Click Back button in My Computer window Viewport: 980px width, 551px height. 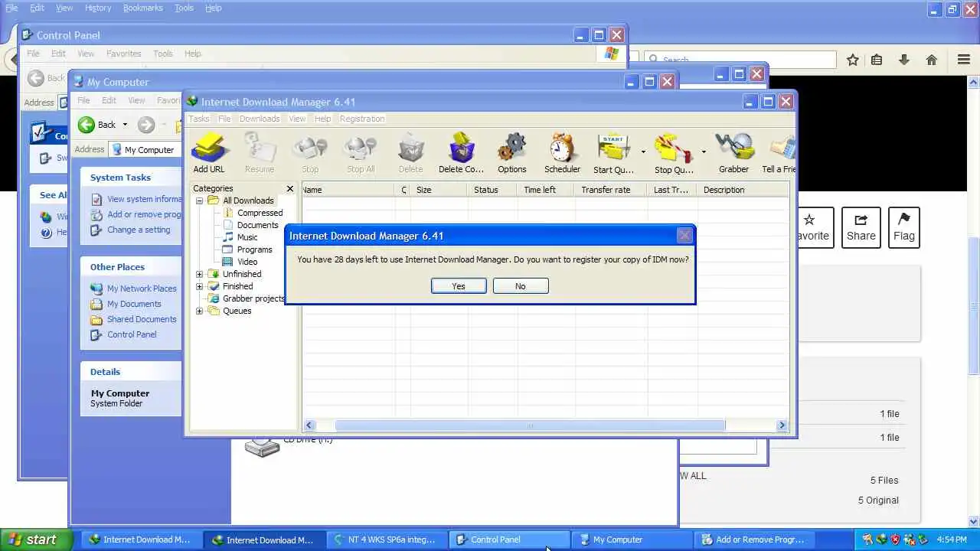97,125
